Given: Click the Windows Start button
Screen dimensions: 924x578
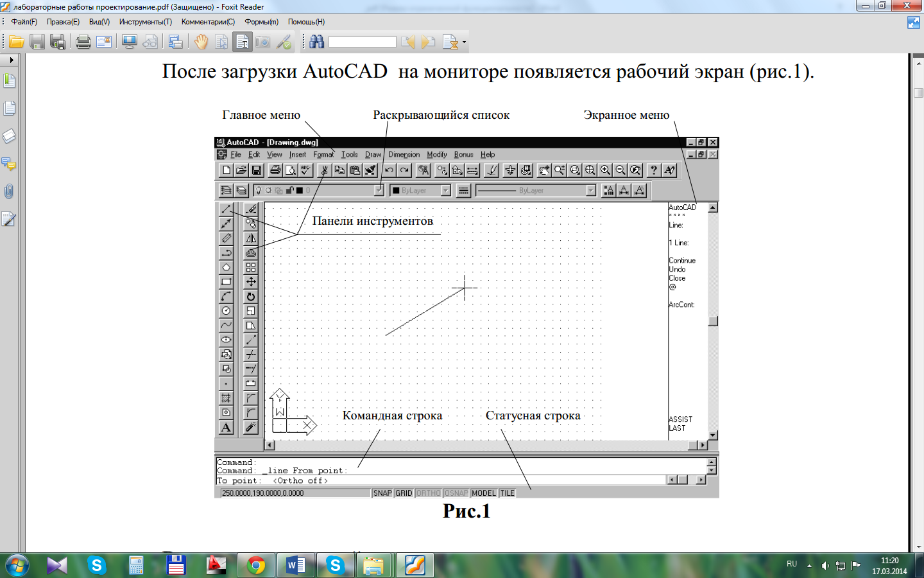Looking at the screenshot, I should 17,566.
